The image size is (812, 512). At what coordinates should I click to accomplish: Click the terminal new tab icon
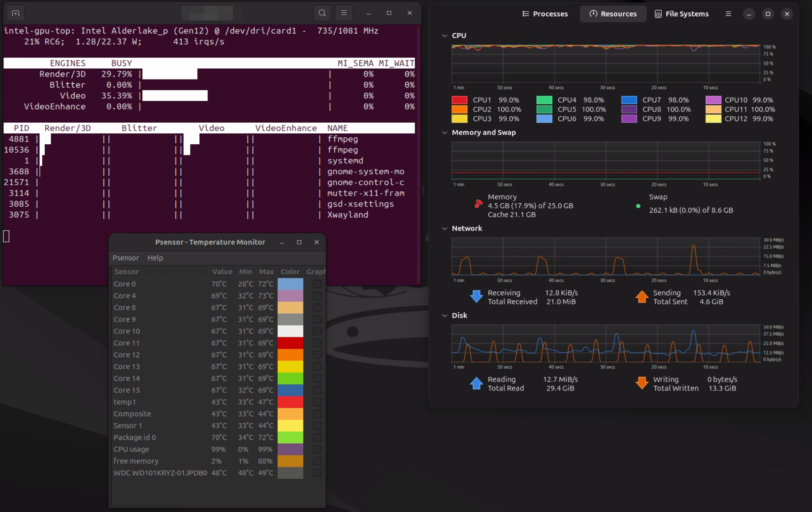click(x=15, y=13)
